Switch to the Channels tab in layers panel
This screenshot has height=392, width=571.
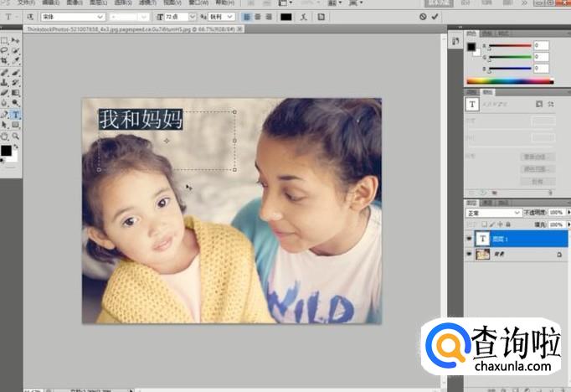coord(490,203)
